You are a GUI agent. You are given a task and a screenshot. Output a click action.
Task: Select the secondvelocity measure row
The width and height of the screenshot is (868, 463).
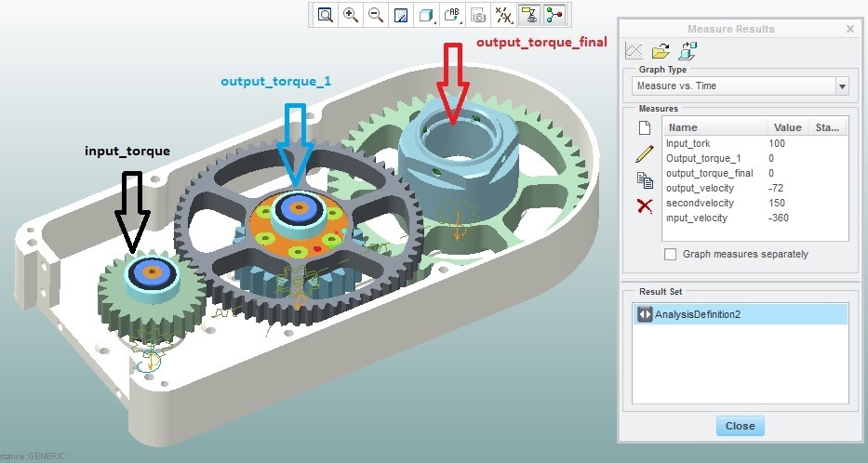click(x=755, y=203)
